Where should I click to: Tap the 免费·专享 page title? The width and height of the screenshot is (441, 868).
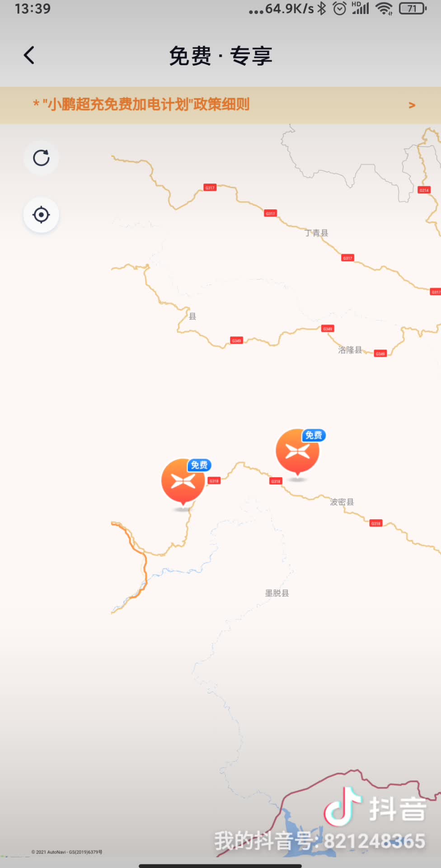click(x=220, y=56)
